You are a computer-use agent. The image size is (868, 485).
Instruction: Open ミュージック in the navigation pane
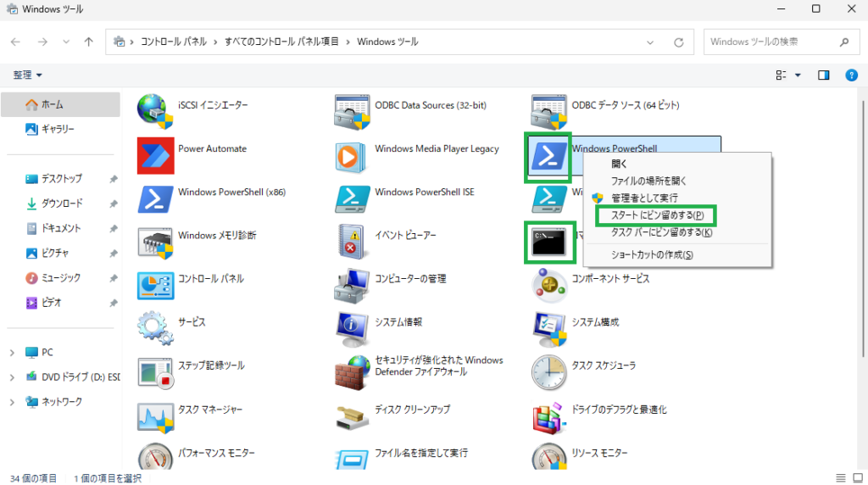(x=60, y=278)
